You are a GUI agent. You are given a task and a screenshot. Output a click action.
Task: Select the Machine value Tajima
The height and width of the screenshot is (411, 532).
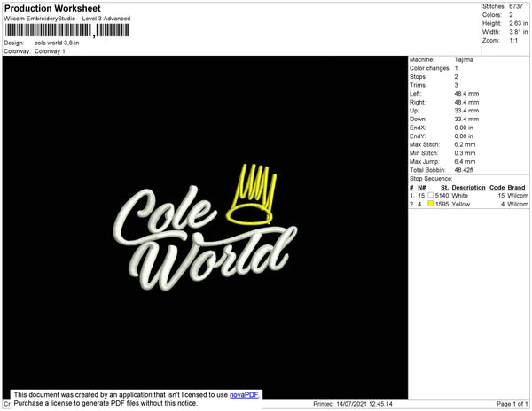(x=464, y=59)
